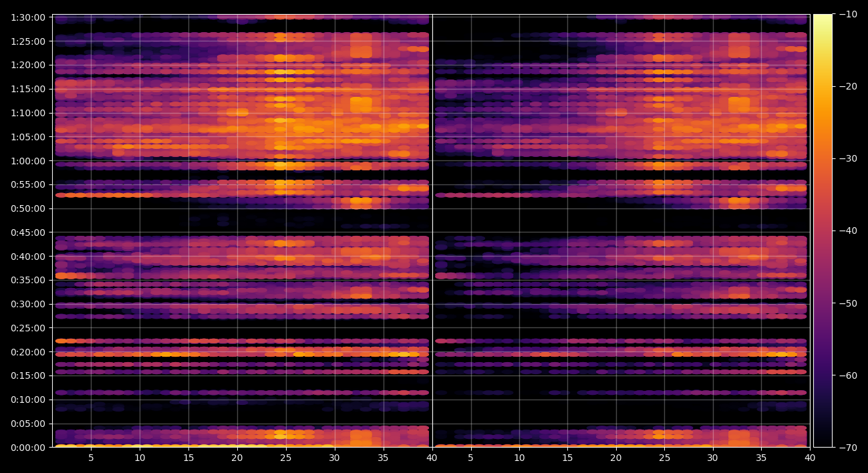This screenshot has height=473, width=868.
Task: Click the 1:15:00 y-axis tick label
Action: (28, 89)
